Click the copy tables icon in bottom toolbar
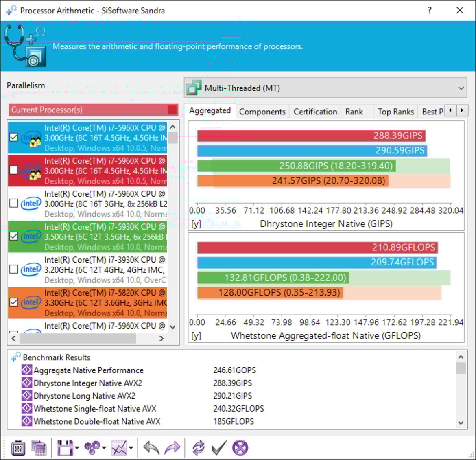This screenshot has height=460, width=476. tap(39, 447)
